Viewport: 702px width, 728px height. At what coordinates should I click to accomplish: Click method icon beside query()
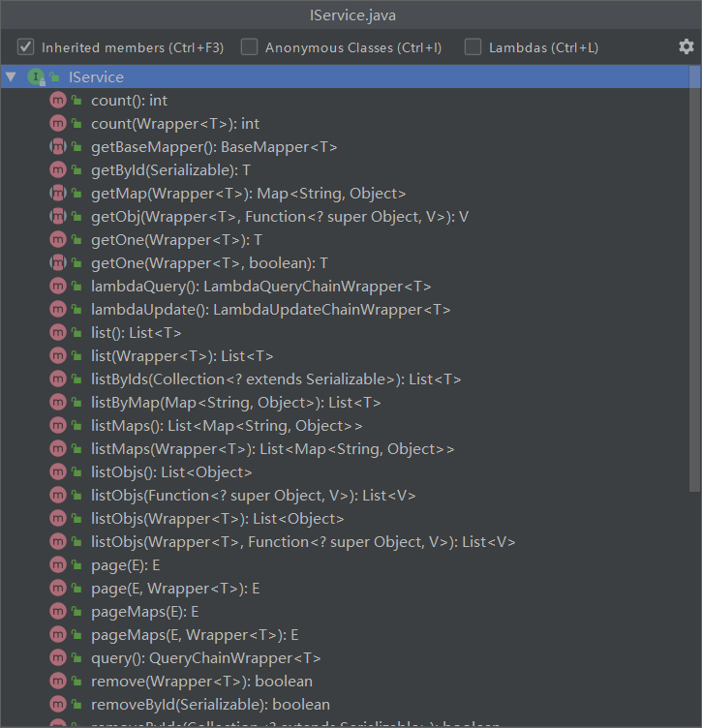coord(58,657)
